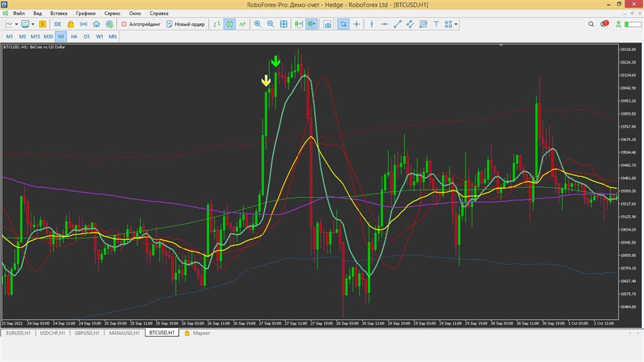The height and width of the screenshot is (362, 644).
Task: Click the app icon beside Файл
Action: click(x=5, y=13)
